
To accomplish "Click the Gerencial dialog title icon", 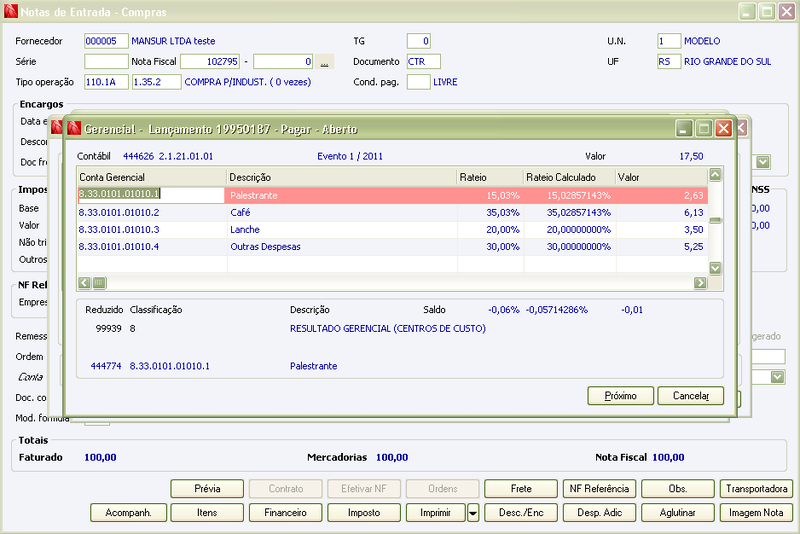I will pos(74,129).
